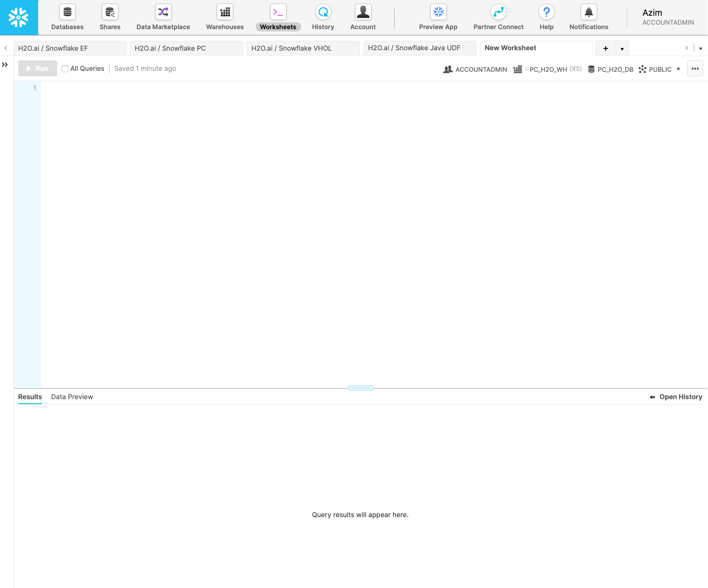708x588 pixels.
Task: Open the Partner Connect page
Action: (498, 13)
